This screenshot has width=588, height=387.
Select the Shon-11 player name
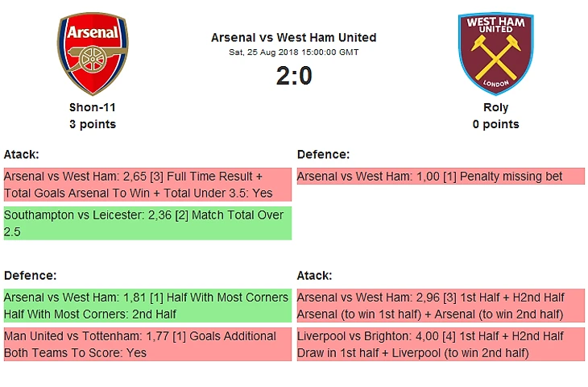click(x=93, y=108)
